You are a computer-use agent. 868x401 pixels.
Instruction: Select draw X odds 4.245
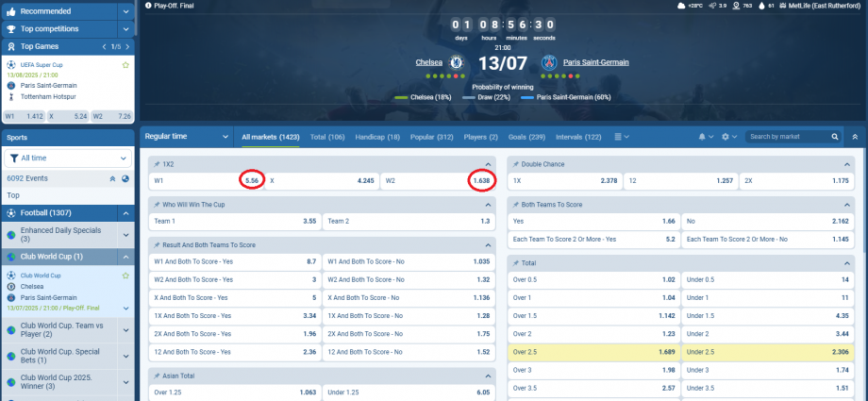(322, 180)
